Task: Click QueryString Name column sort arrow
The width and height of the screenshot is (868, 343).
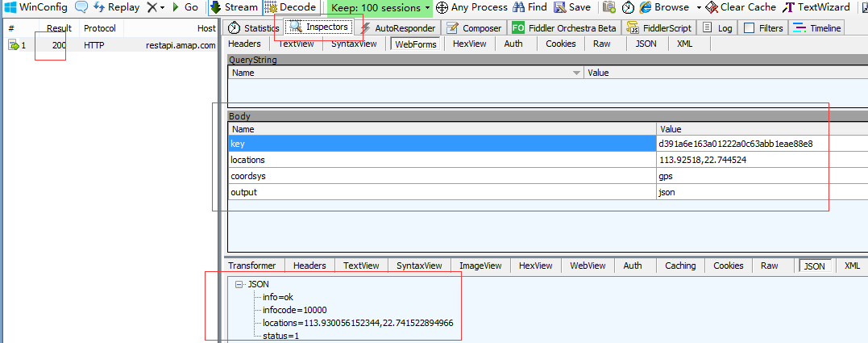Action: 576,73
